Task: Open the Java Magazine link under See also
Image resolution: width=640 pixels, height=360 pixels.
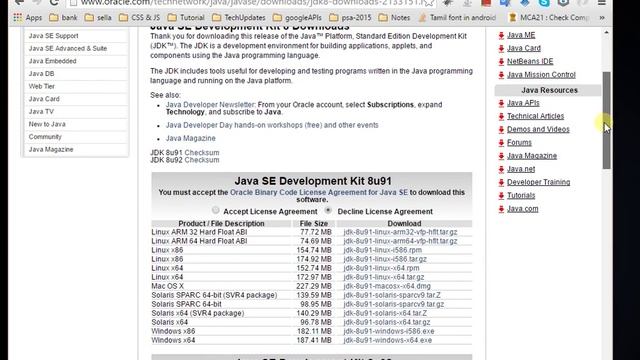Action: point(191,138)
